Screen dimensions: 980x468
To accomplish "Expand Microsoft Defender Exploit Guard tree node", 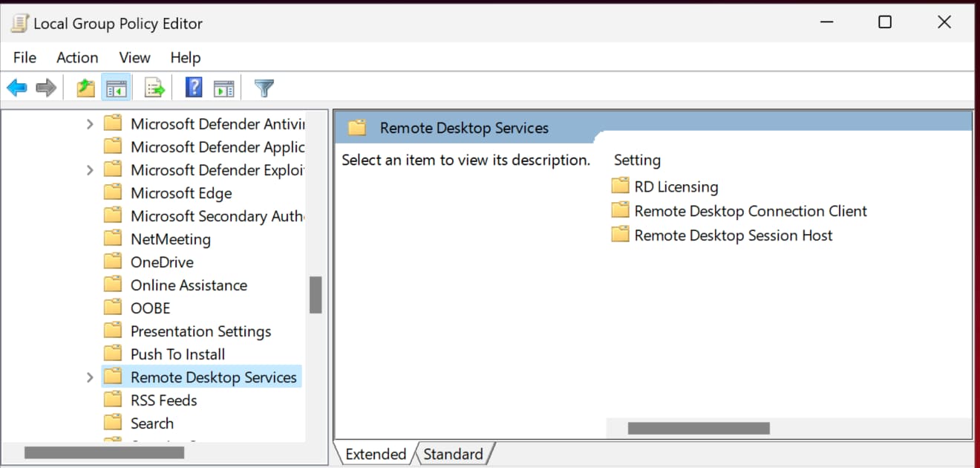I will [90, 170].
